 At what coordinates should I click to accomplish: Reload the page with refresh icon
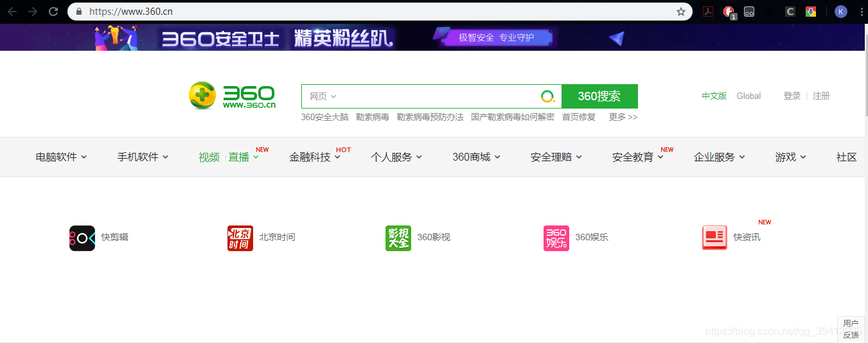point(53,12)
